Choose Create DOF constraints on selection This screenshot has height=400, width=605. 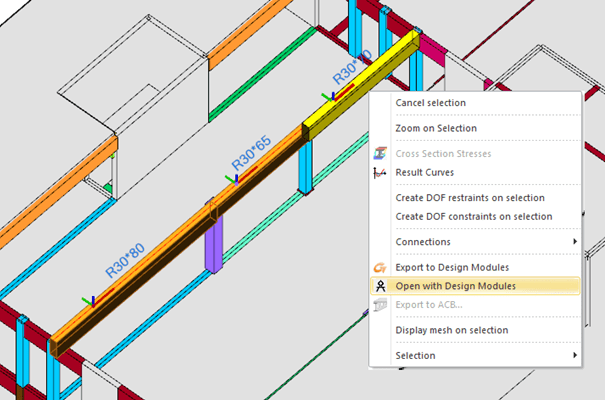click(473, 216)
